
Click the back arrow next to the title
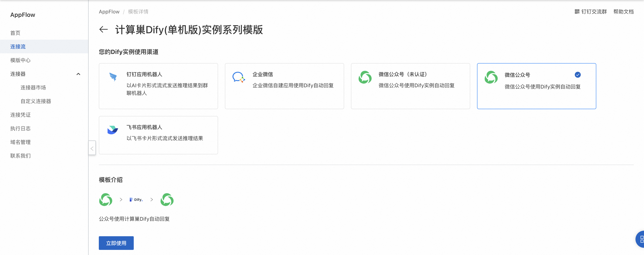point(103,29)
